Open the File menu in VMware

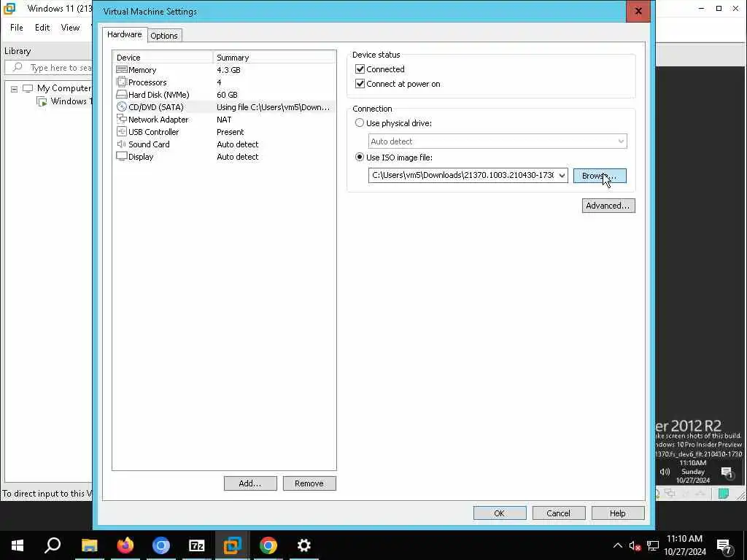pyautogui.click(x=17, y=28)
